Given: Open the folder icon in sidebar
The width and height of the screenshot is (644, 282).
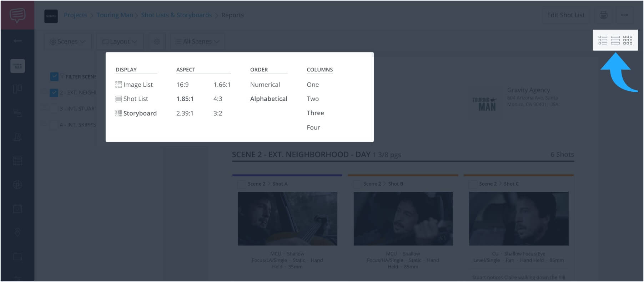Looking at the screenshot, I should (x=17, y=257).
